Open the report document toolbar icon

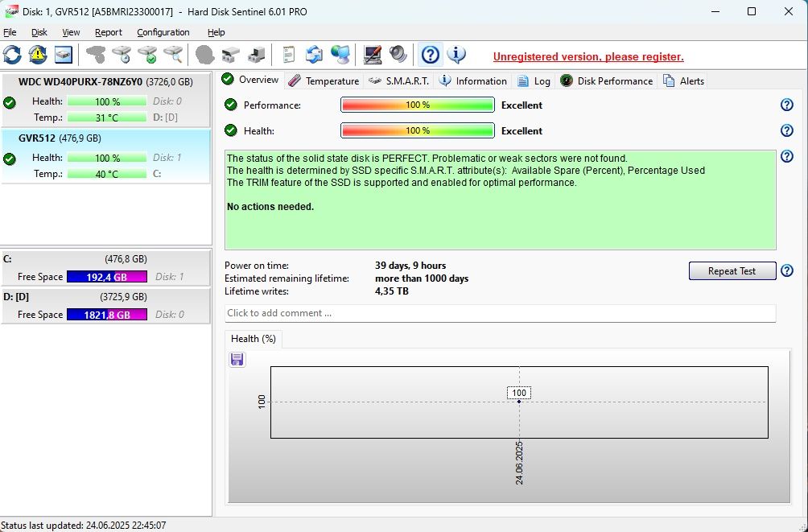[289, 54]
